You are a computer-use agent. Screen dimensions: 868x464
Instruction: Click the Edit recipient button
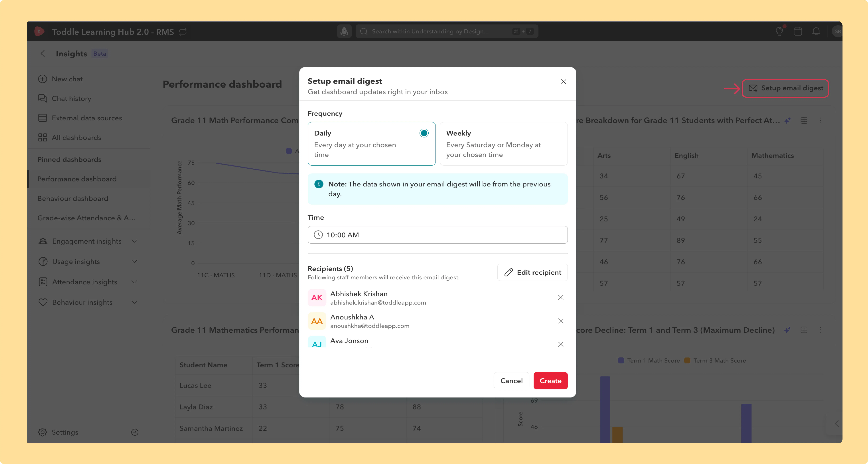(532, 272)
